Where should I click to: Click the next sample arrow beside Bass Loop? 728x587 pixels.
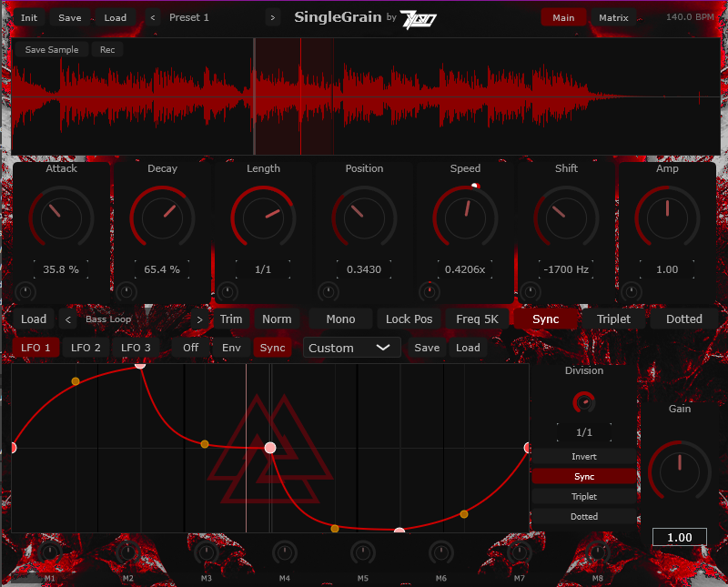click(199, 319)
